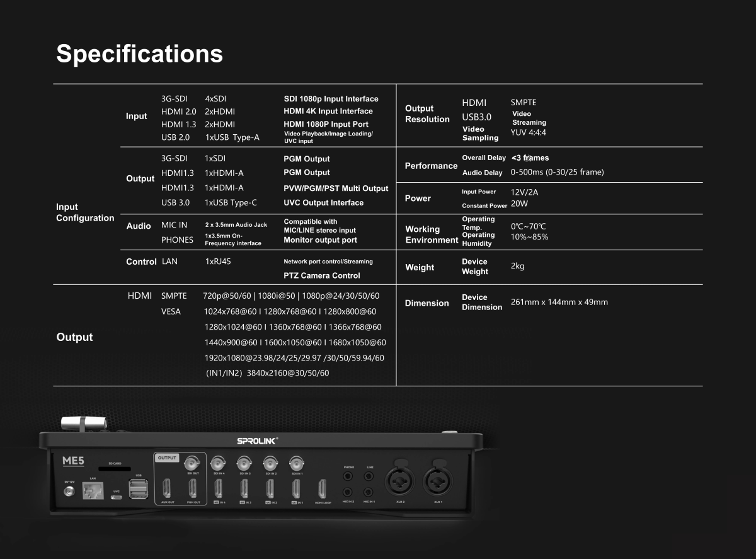The width and height of the screenshot is (756, 559).
Task: Click the LINE audio jack
Action: click(370, 477)
